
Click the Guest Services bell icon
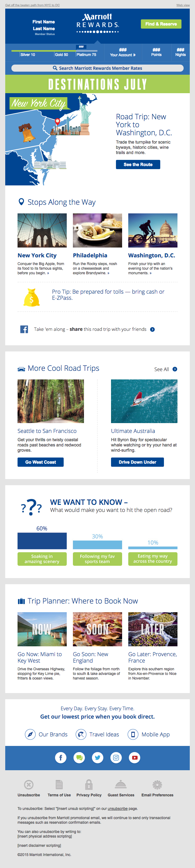pos(121,785)
